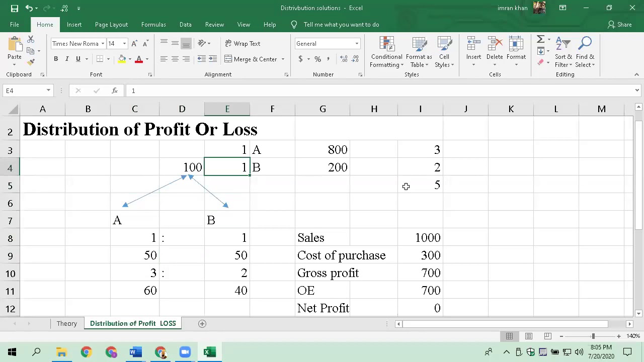Screen dimensions: 644x362
Task: Click Merge & Center button
Action: 251,59
